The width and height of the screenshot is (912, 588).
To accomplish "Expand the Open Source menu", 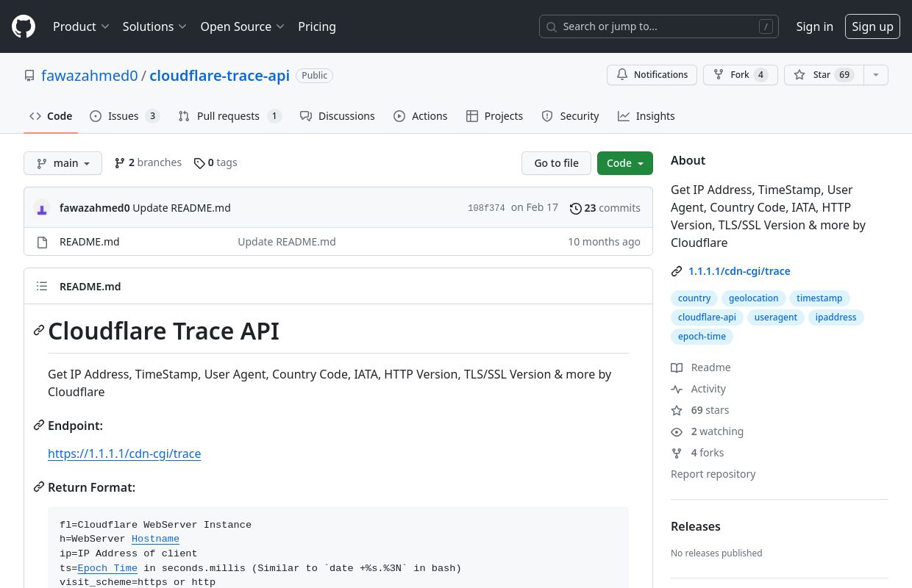I will [243, 26].
